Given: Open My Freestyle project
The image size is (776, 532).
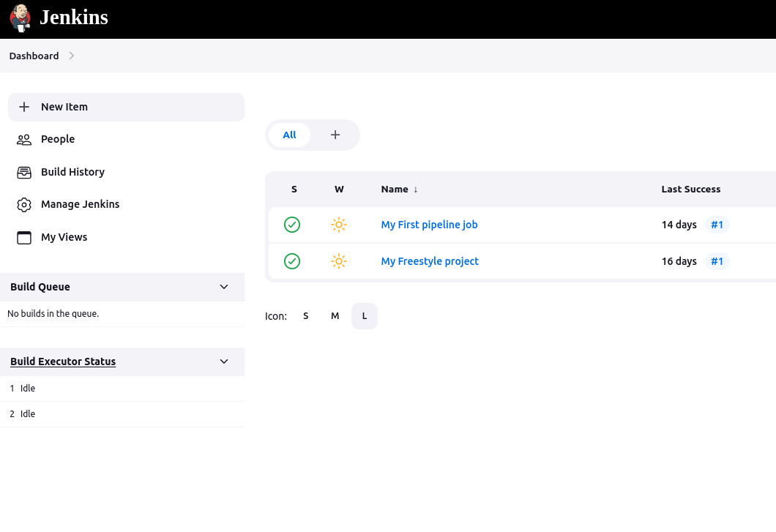Looking at the screenshot, I should [x=430, y=261].
